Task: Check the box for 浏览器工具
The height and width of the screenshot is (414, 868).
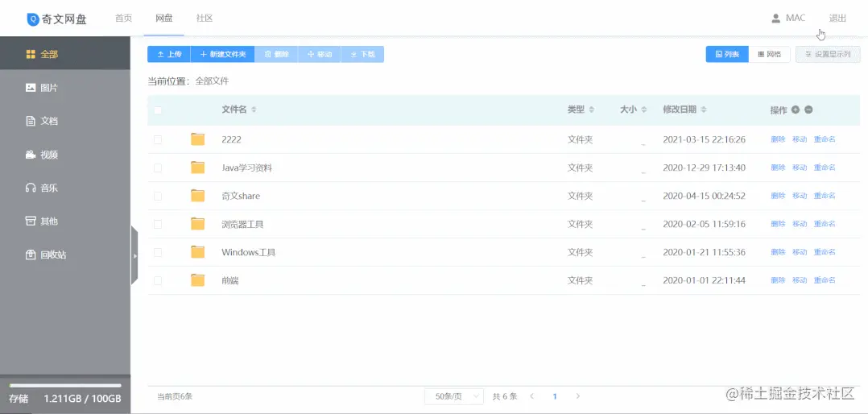Action: pos(158,224)
